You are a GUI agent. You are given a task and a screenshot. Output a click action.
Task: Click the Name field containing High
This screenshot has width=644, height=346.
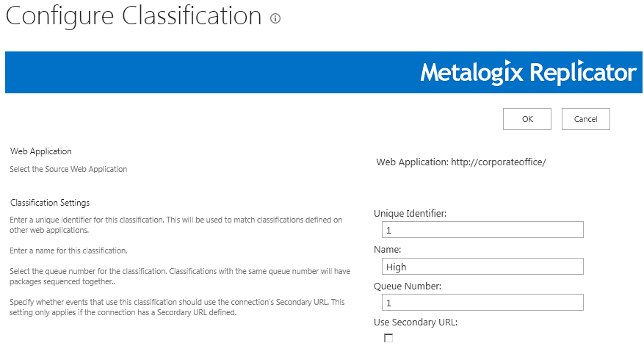pos(478,267)
